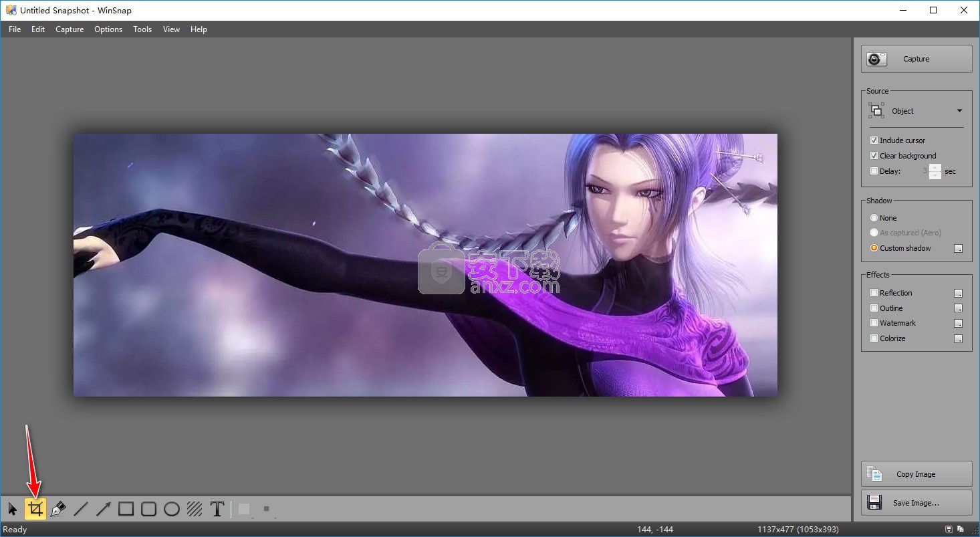Screen dimensions: 980x537
Task: Activate the Crop tool
Action: [35, 510]
